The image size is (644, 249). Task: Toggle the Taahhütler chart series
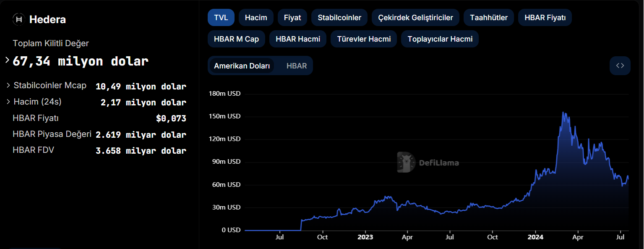489,18
